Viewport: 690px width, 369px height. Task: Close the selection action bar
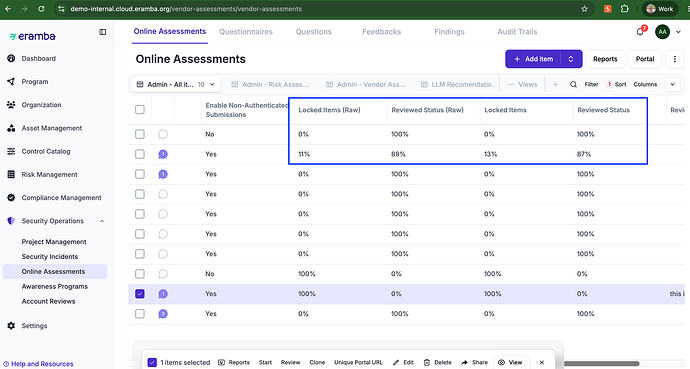click(x=542, y=362)
